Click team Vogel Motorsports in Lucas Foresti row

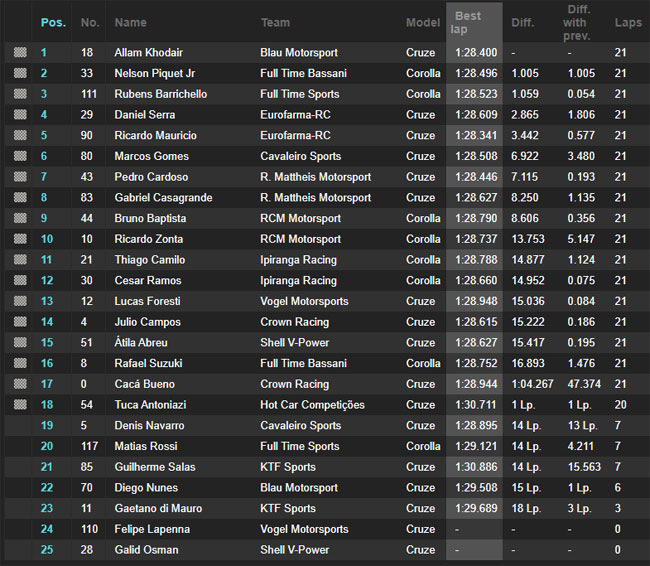(304, 301)
